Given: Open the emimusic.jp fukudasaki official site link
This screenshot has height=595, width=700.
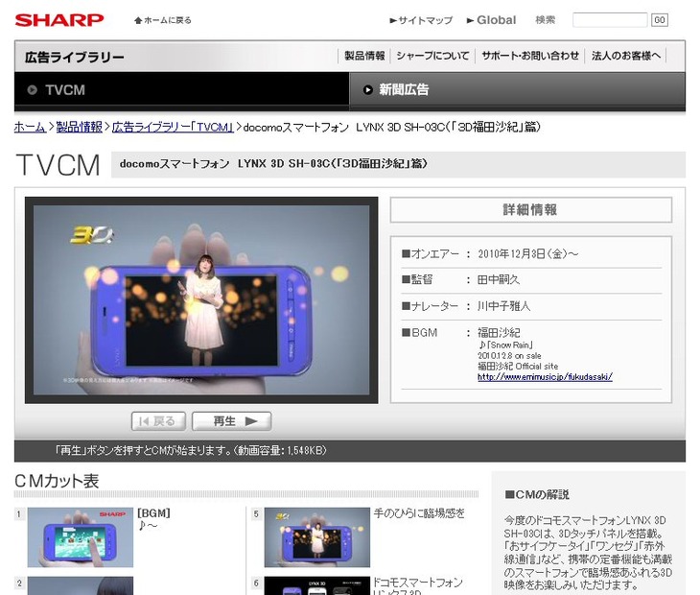Looking at the screenshot, I should (x=545, y=377).
